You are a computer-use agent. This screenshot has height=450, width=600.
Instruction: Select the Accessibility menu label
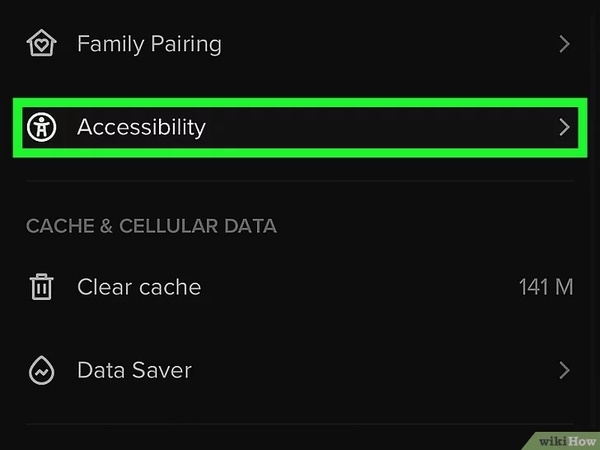141,127
